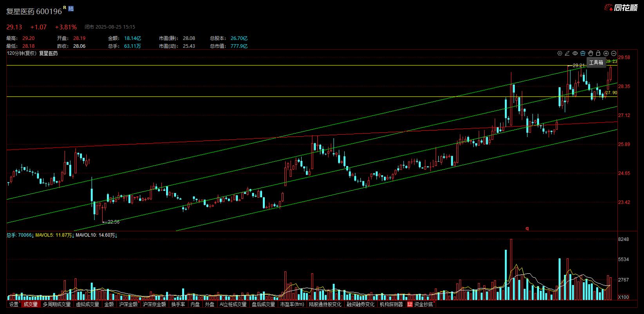644x314 pixels.
Task: Click the 开盘 value 28.19
Action: (x=79, y=38)
